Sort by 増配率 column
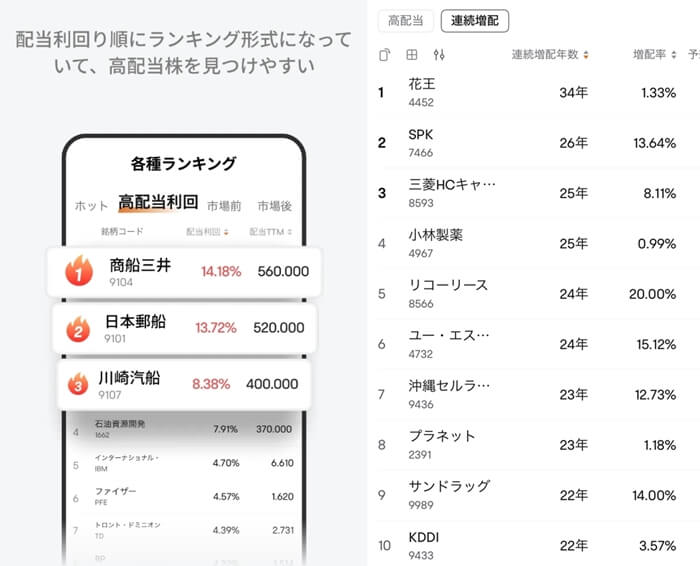The height and width of the screenshot is (566, 700). (654, 54)
